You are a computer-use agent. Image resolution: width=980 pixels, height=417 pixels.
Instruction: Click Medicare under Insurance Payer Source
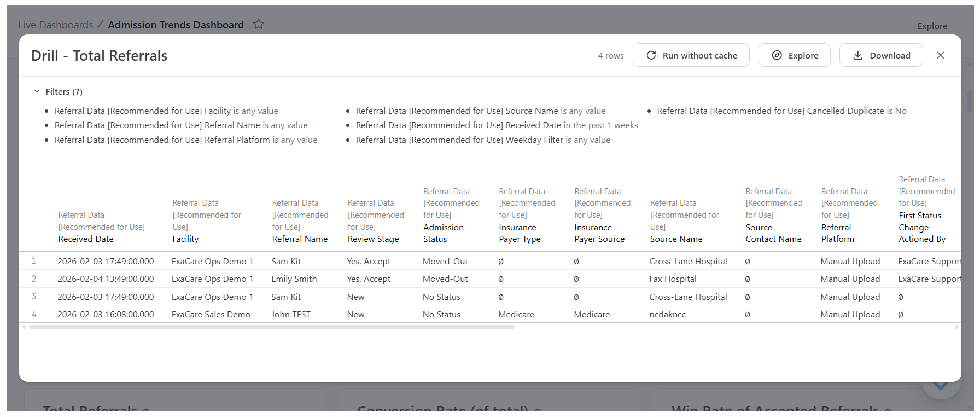click(592, 315)
